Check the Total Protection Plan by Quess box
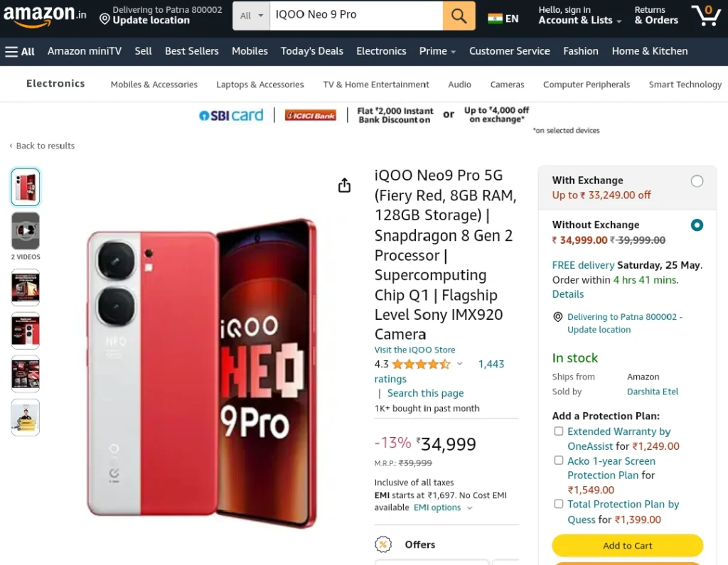 [559, 504]
